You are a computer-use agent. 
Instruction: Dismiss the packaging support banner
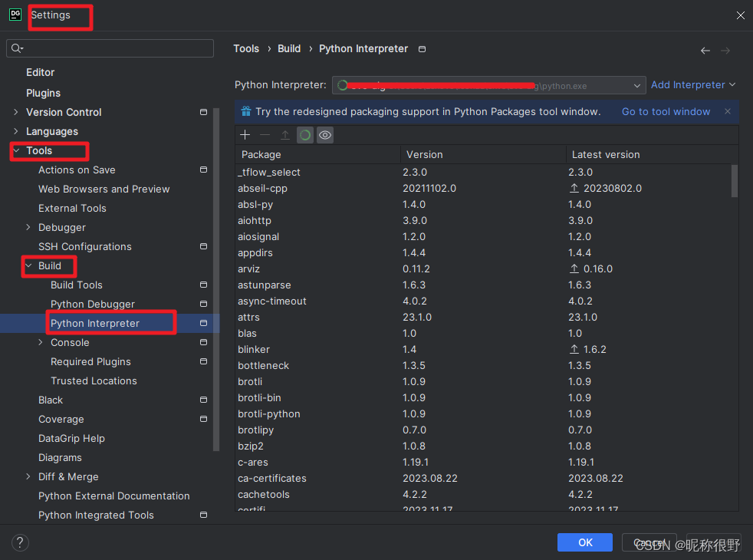[728, 111]
